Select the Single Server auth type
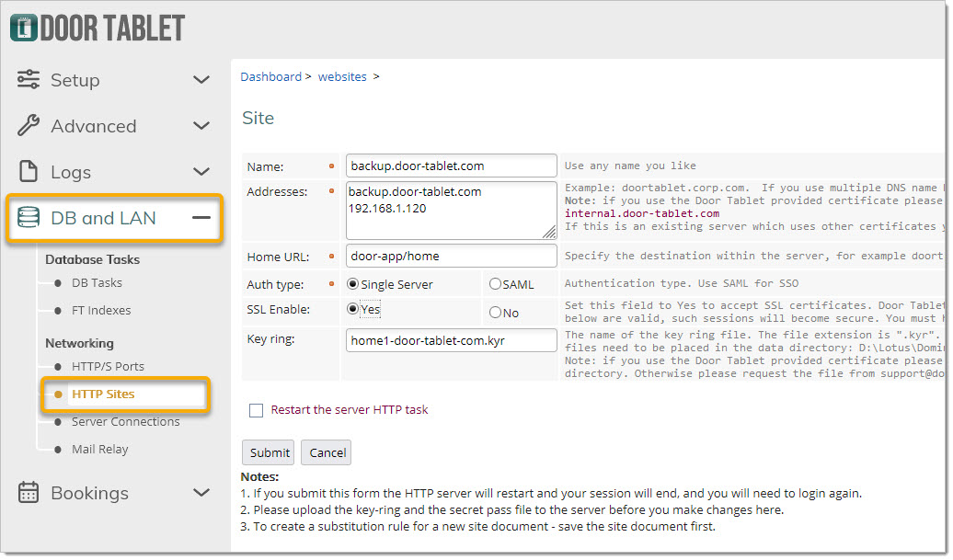Image resolution: width=953 pixels, height=560 pixels. click(352, 285)
